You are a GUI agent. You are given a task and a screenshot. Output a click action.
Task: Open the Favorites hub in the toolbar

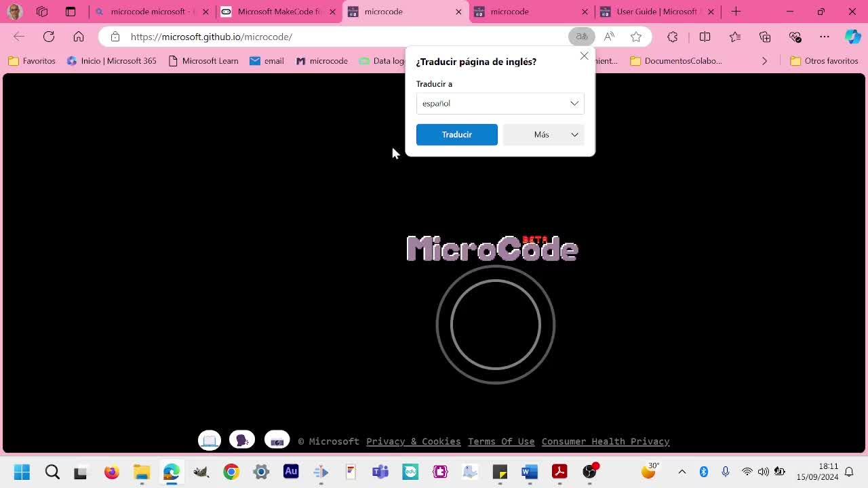[735, 37]
